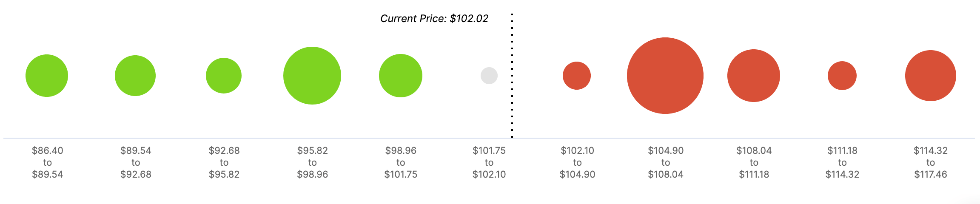Image resolution: width=980 pixels, height=204 pixels.
Task: Select the largest red bubble at $104.90 to $108.04
Action: point(665,76)
